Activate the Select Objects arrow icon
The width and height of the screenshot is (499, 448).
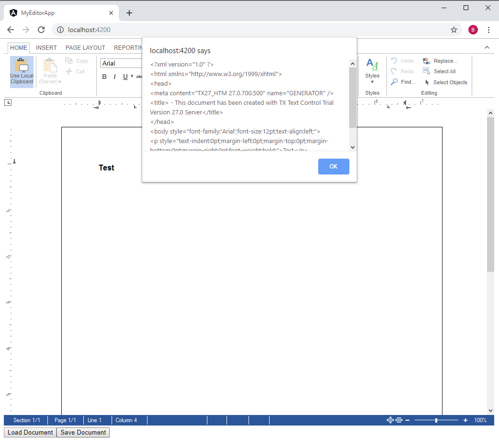point(426,82)
